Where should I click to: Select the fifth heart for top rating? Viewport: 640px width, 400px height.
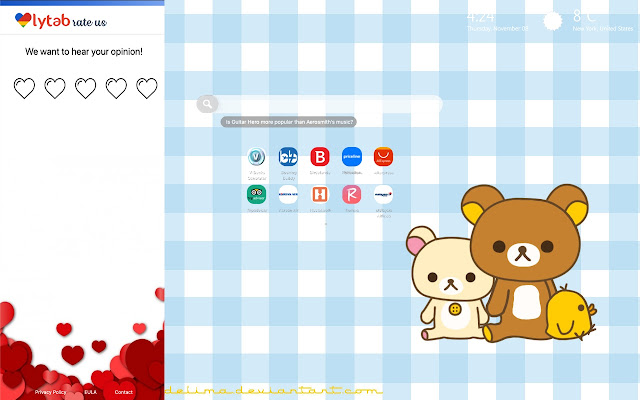pos(147,89)
